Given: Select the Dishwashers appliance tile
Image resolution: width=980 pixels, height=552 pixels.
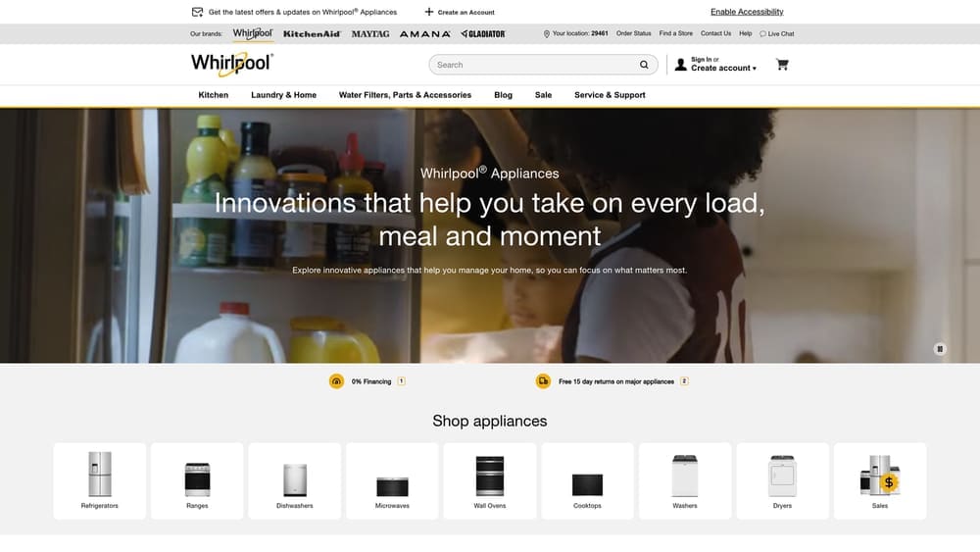Looking at the screenshot, I should pos(295,480).
